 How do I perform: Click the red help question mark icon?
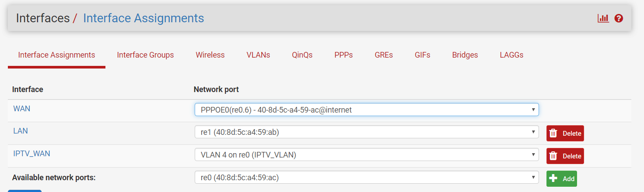click(x=619, y=18)
